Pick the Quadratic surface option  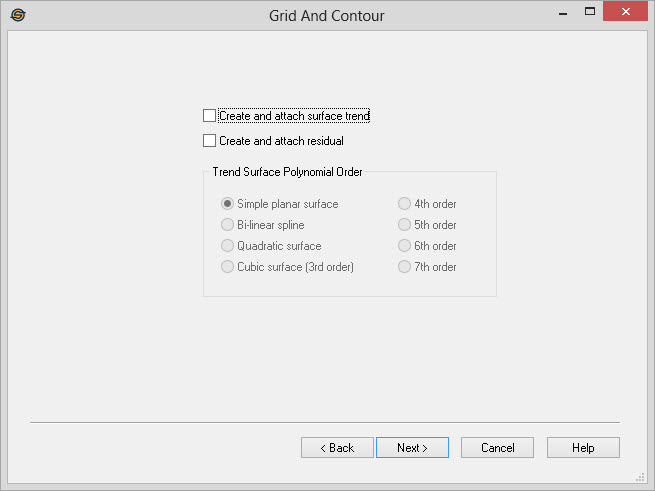coord(228,246)
